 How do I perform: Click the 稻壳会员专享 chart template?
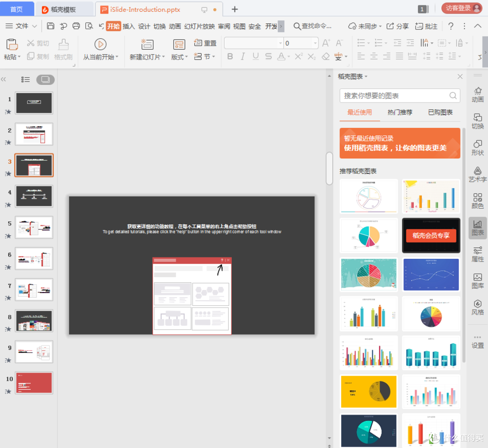(431, 235)
